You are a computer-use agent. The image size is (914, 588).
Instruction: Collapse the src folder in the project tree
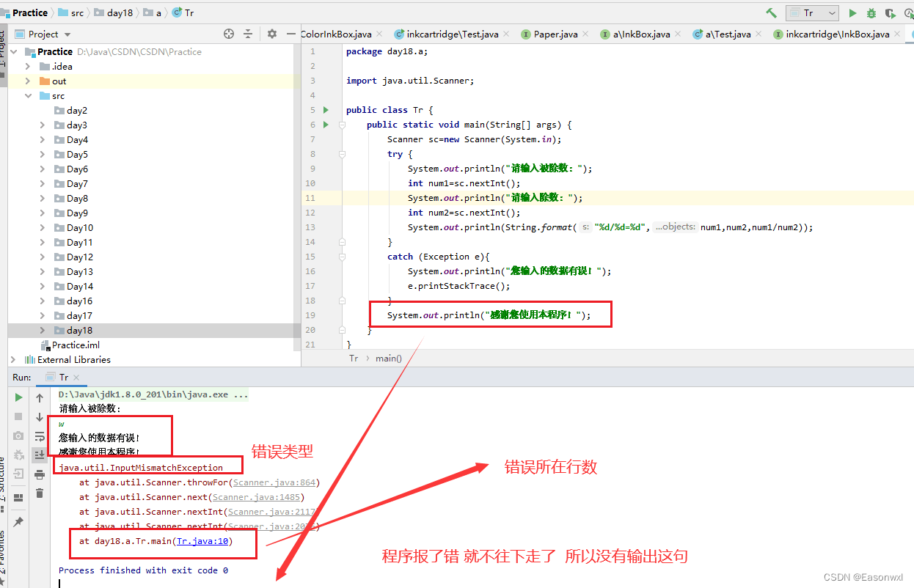click(27, 95)
